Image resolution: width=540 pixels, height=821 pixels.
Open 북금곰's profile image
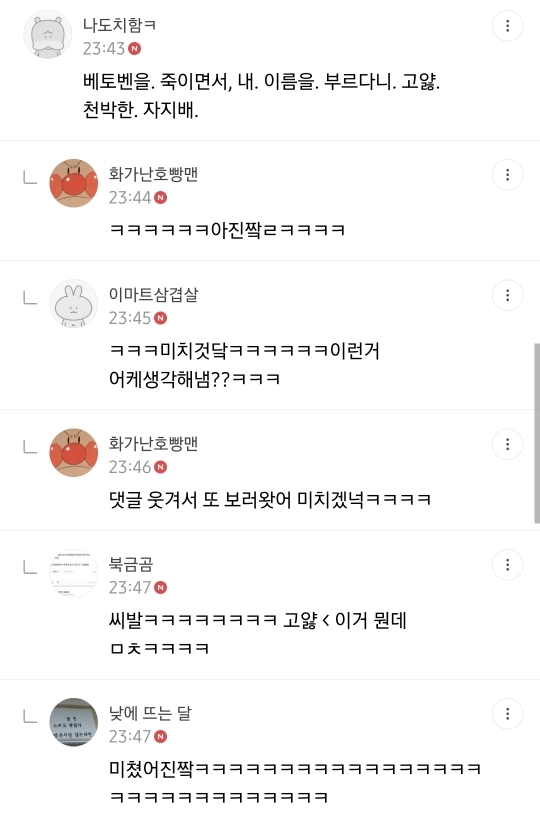tap(73, 573)
